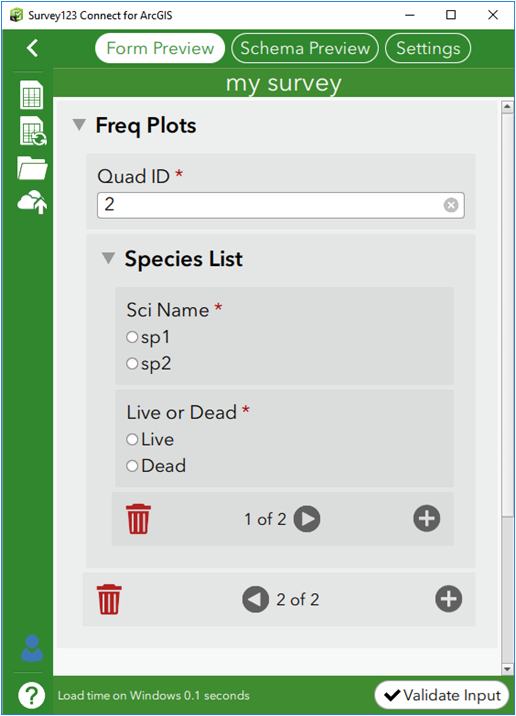Screen dimensions: 516x716
Task: Open the XLSForm spreadsheet icon
Action: (32, 95)
